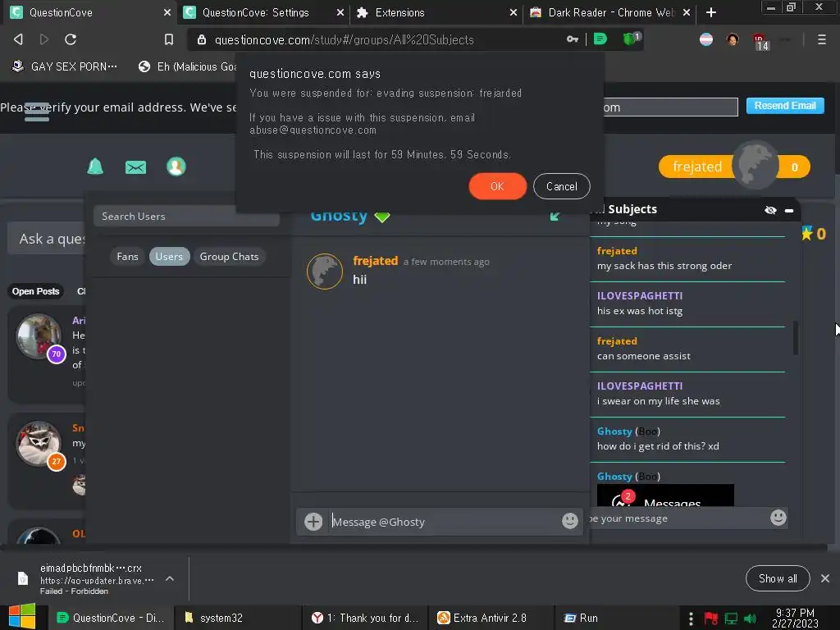Switch to QuestionCove: Settings tab

pyautogui.click(x=262, y=12)
